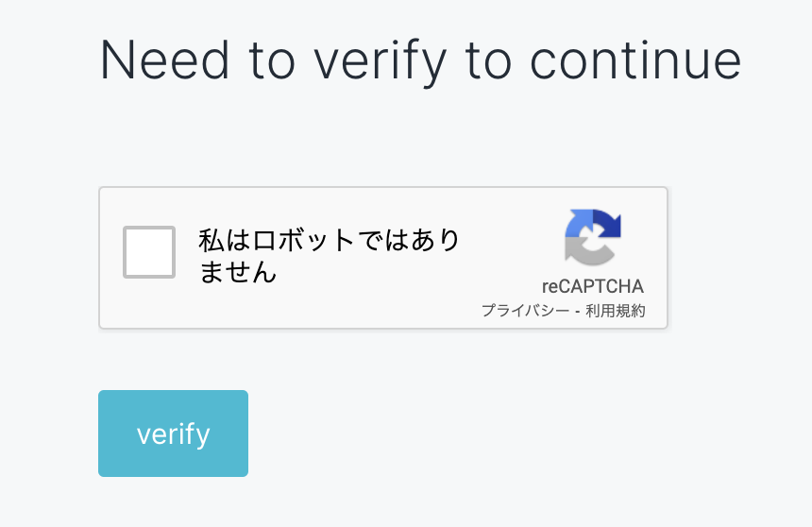Click the dark blue arrow in reCAPTCHA logo

(608, 223)
